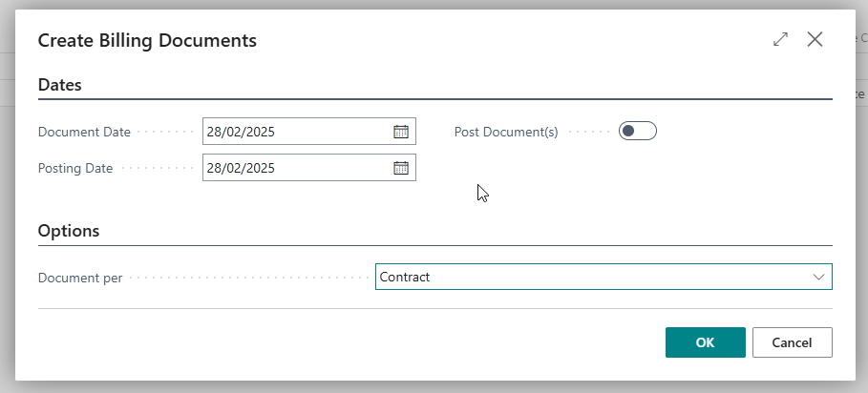The height and width of the screenshot is (393, 868).
Task: Click the Create Billing Documents title
Action: [x=147, y=40]
